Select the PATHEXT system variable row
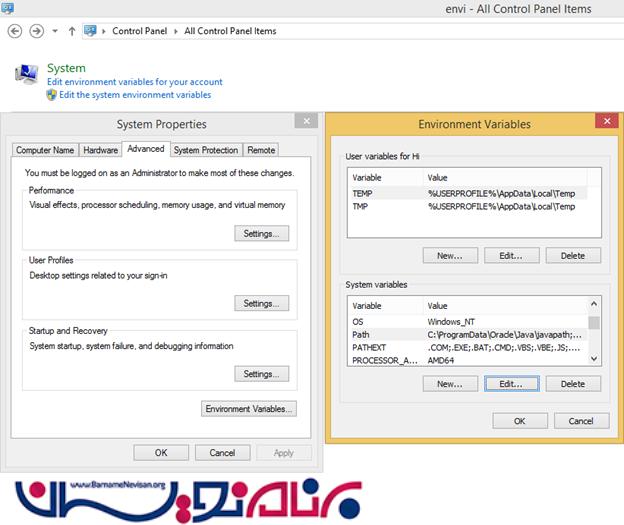624x525 pixels. 468,347
